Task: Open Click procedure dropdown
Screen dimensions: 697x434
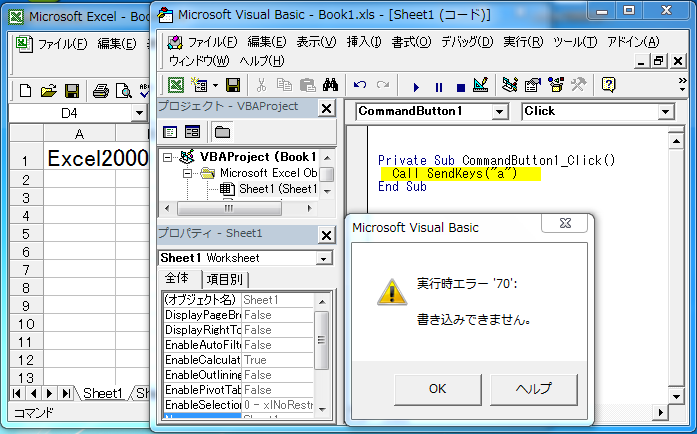Action: pos(665,112)
